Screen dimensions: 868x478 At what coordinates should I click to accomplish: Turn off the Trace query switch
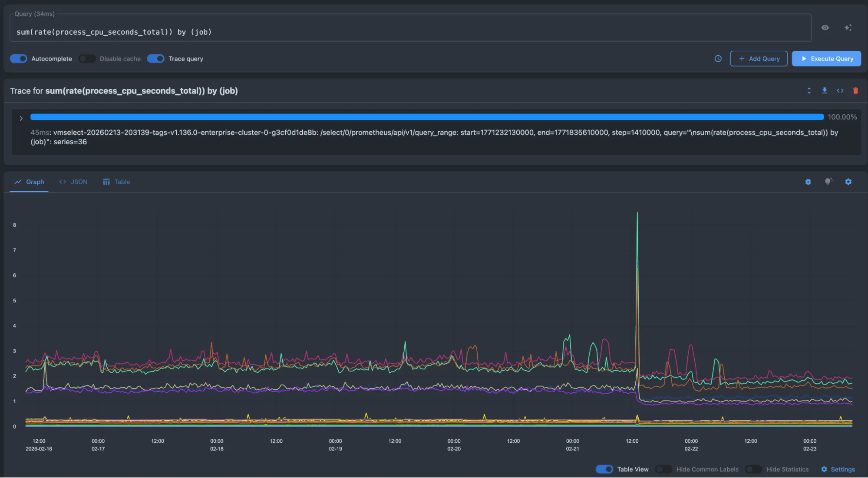coord(155,59)
